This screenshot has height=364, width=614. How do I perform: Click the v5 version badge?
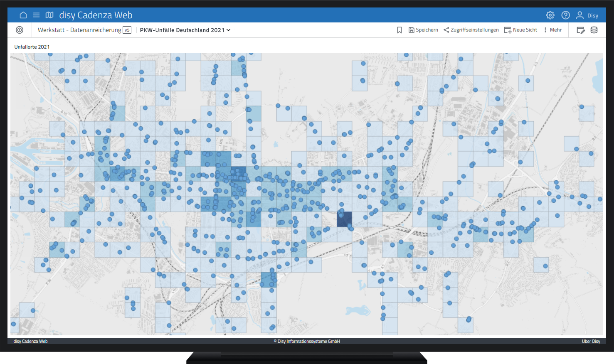127,30
